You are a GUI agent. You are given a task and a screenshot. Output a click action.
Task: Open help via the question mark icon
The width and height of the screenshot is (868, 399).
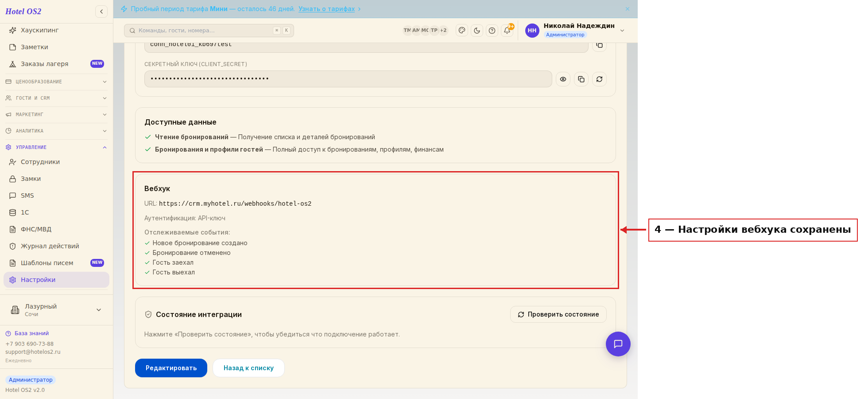[x=492, y=31]
